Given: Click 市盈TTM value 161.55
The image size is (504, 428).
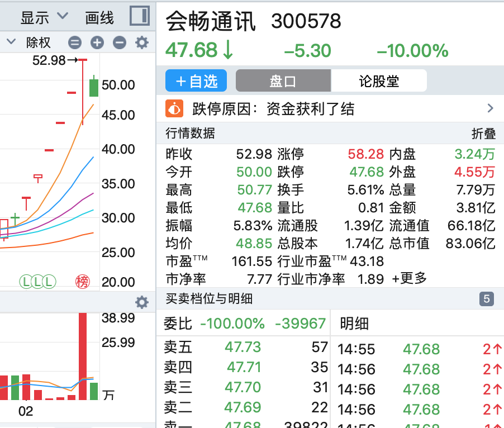Looking at the screenshot, I should click(x=252, y=261).
